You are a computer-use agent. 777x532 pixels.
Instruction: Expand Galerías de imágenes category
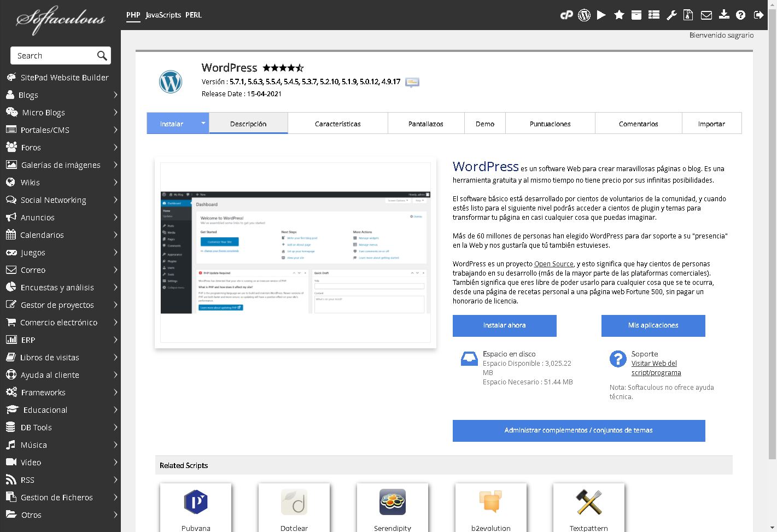click(60, 165)
